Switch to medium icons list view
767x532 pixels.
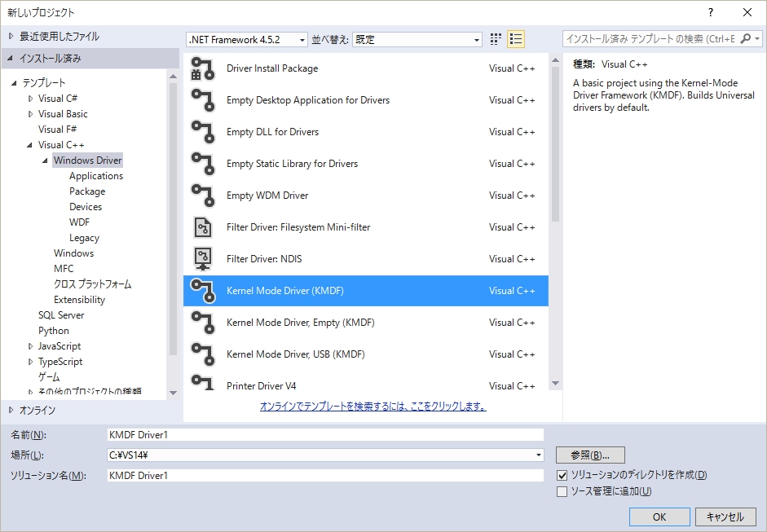pyautogui.click(x=515, y=39)
